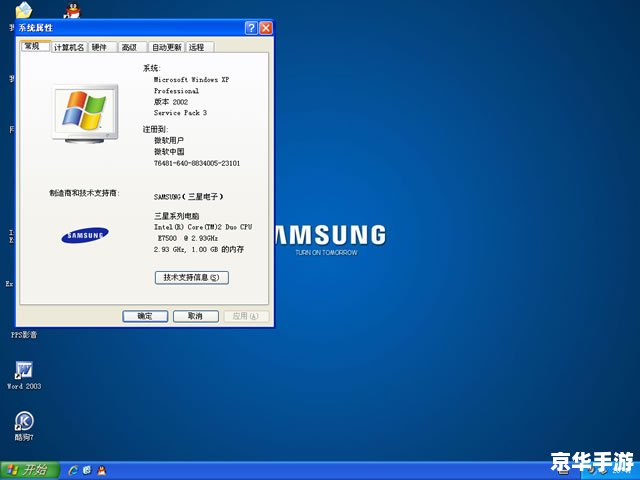This screenshot has width=640, height=480.
Task: Click the blue square Quick Launch icon
Action: tap(87, 470)
